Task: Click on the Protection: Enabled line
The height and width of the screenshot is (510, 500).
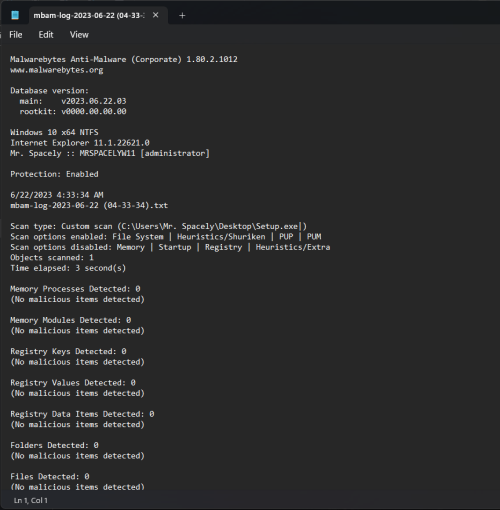Action: click(x=54, y=174)
